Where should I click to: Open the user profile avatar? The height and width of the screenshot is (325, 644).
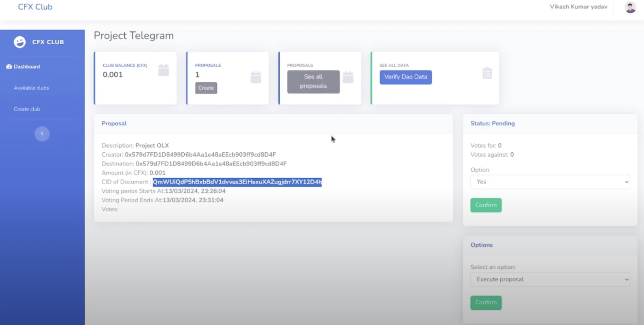pos(630,7)
